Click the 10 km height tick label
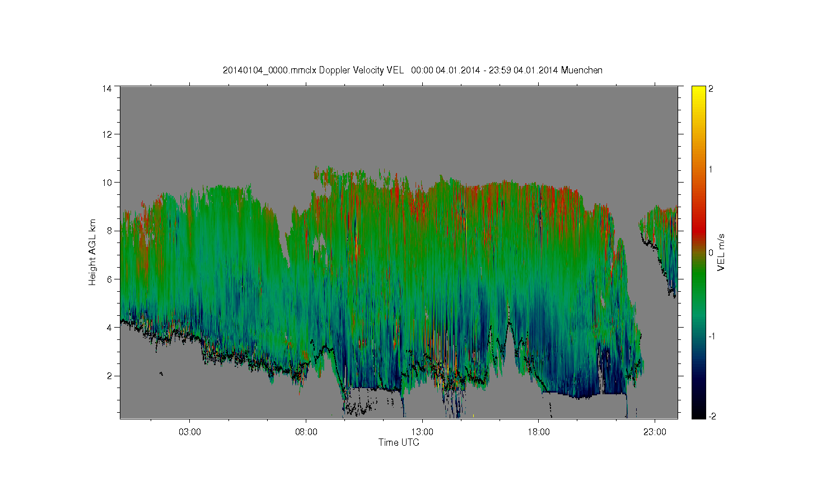The width and height of the screenshot is (840, 504). coord(107,183)
